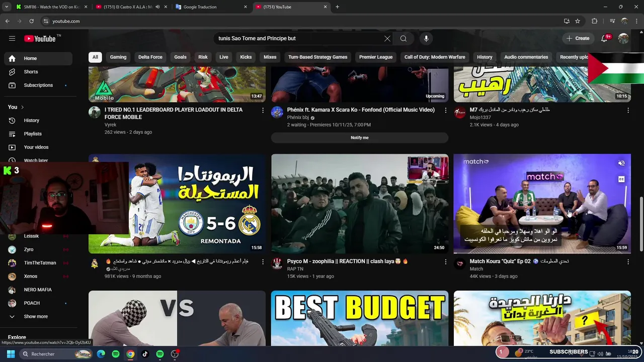Open the account avatar menu
This screenshot has height=362, width=644.
623,38
